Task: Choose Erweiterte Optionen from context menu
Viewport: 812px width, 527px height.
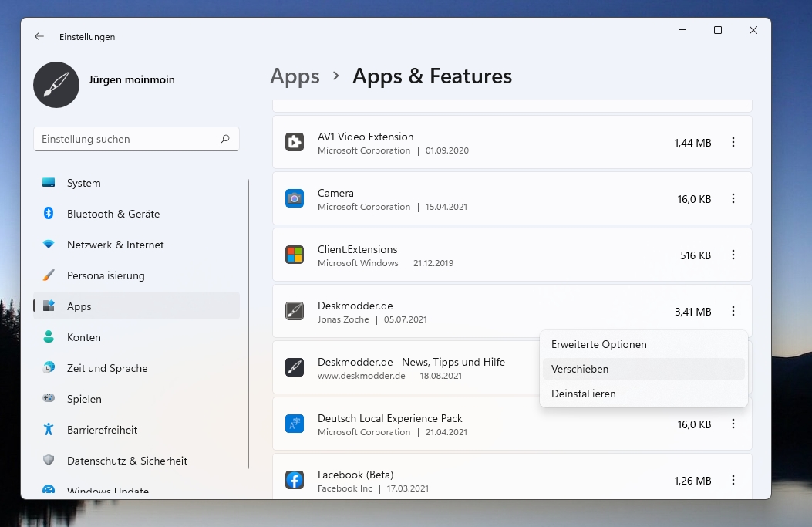Action: point(644,345)
